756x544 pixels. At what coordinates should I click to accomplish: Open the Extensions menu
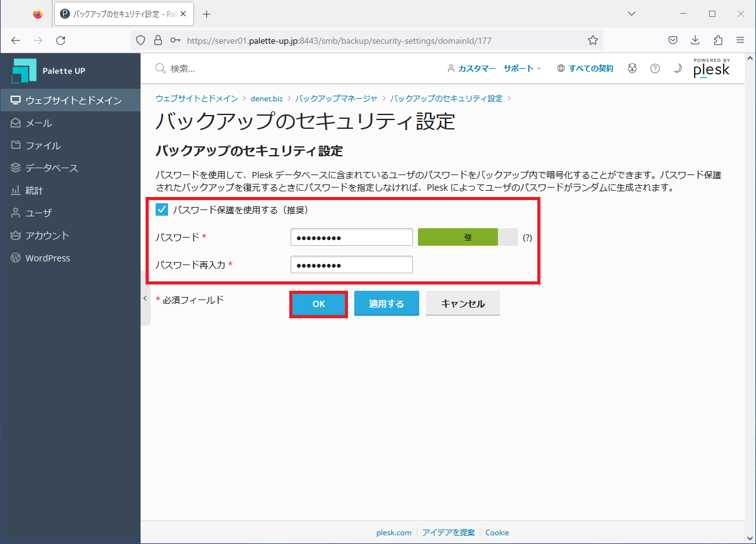tap(718, 40)
